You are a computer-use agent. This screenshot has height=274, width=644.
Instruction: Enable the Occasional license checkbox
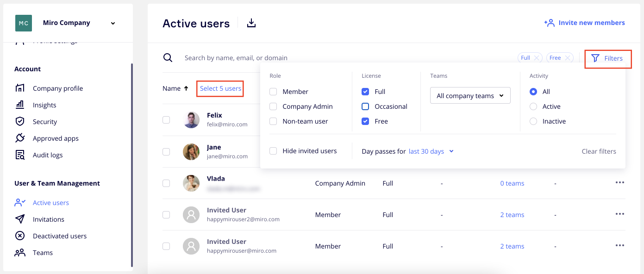(365, 106)
